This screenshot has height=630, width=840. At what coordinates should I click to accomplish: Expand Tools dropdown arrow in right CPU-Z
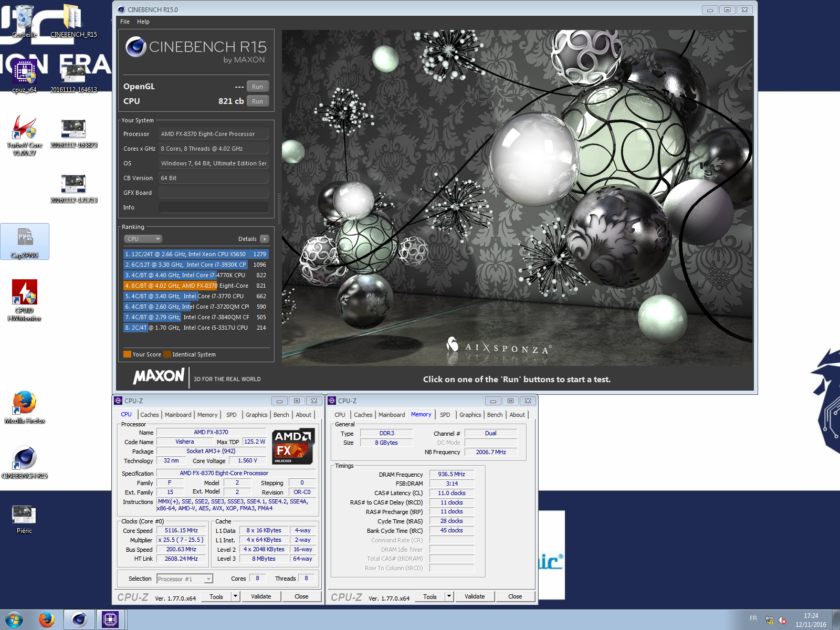pos(449,596)
